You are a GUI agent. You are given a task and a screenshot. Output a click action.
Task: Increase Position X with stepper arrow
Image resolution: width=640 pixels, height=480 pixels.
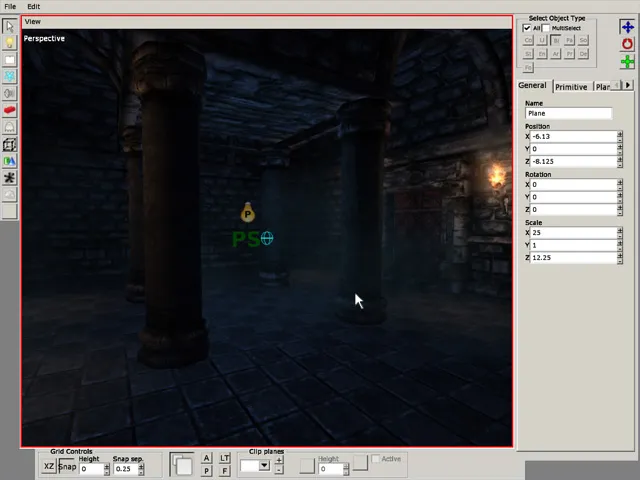pyautogui.click(x=620, y=134)
